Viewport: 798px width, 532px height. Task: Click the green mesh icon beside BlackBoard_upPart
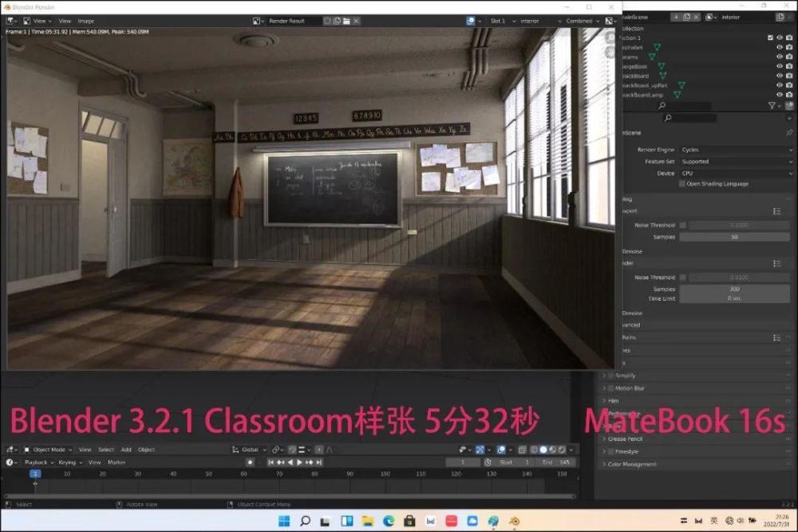pos(681,85)
